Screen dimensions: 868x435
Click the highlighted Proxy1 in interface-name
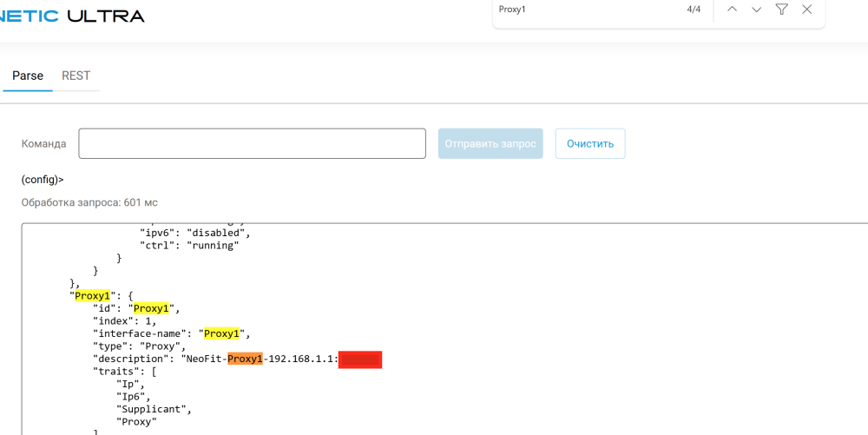pos(221,333)
